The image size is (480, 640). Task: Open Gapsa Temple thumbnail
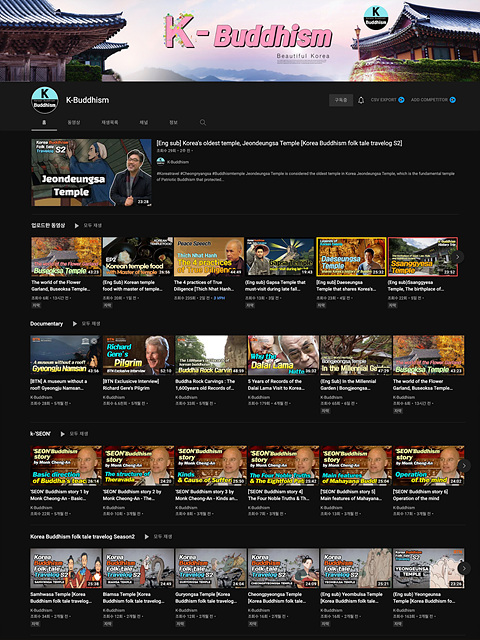[x=280, y=257]
